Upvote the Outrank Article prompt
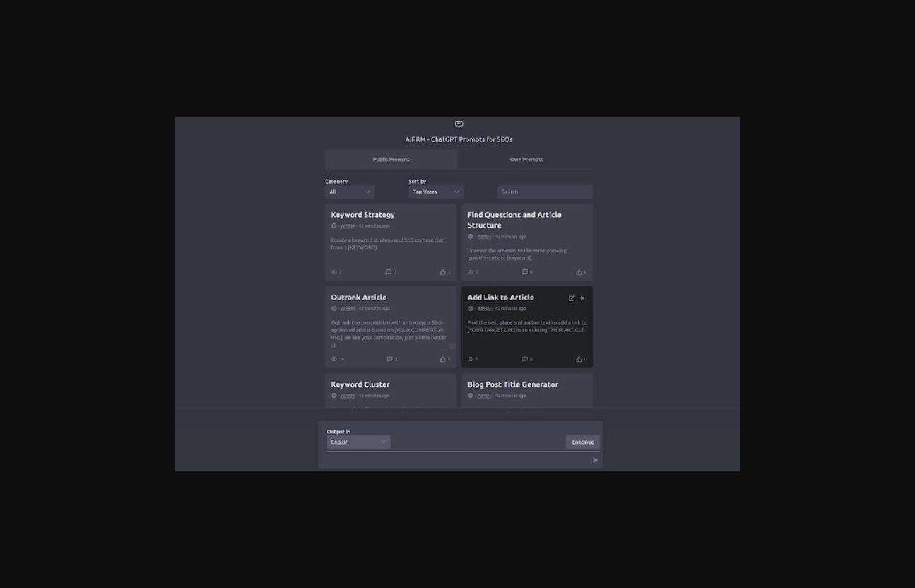Viewport: 915px width, 588px height. tap(443, 359)
